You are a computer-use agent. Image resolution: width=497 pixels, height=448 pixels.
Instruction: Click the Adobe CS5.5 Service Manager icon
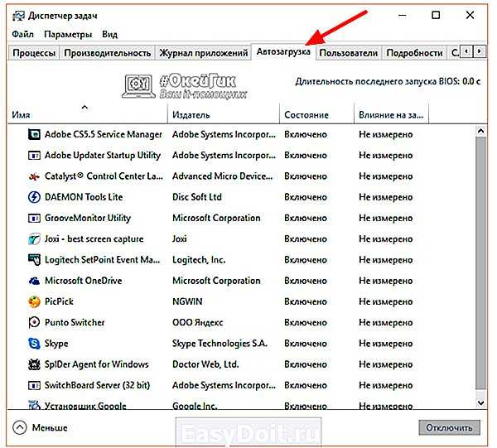(x=34, y=134)
